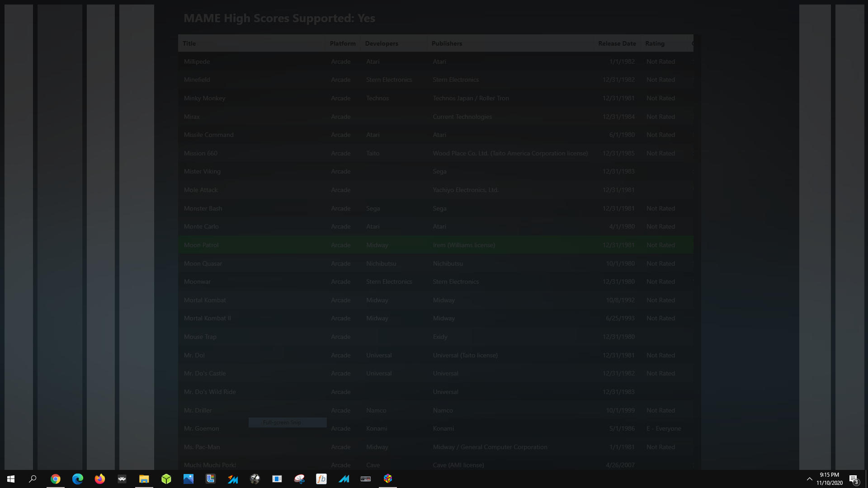Select the Mission 660 game row
The width and height of the screenshot is (868, 488).
436,153
